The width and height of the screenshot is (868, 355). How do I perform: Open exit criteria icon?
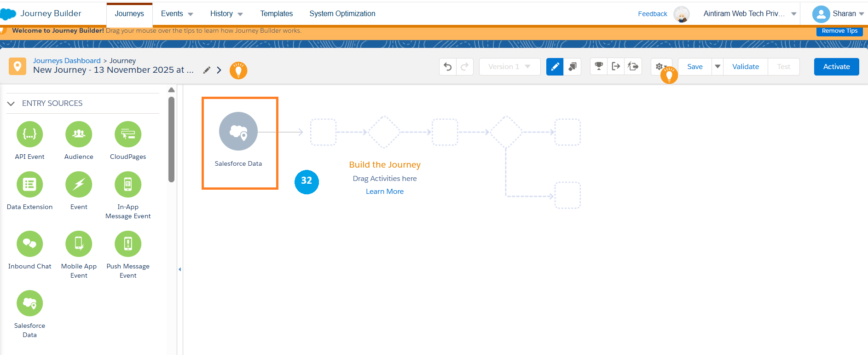[x=616, y=67]
